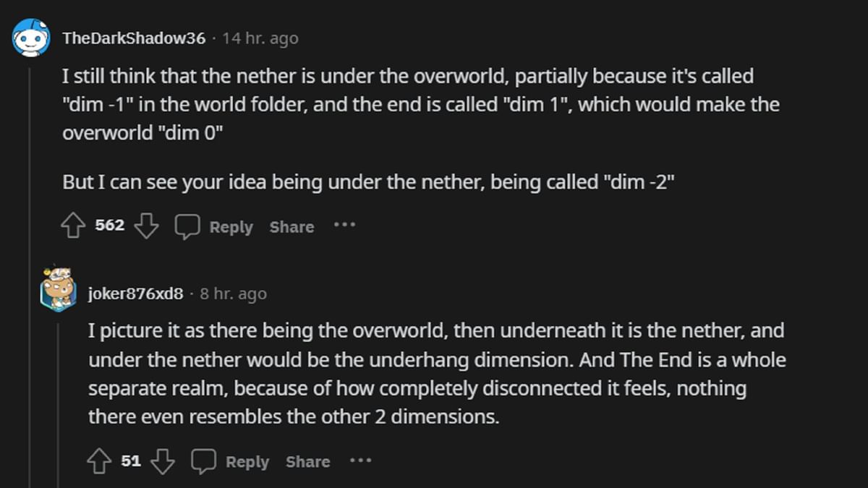
Task: Open Share options for TheDarkShadow36's comment
Action: point(291,226)
